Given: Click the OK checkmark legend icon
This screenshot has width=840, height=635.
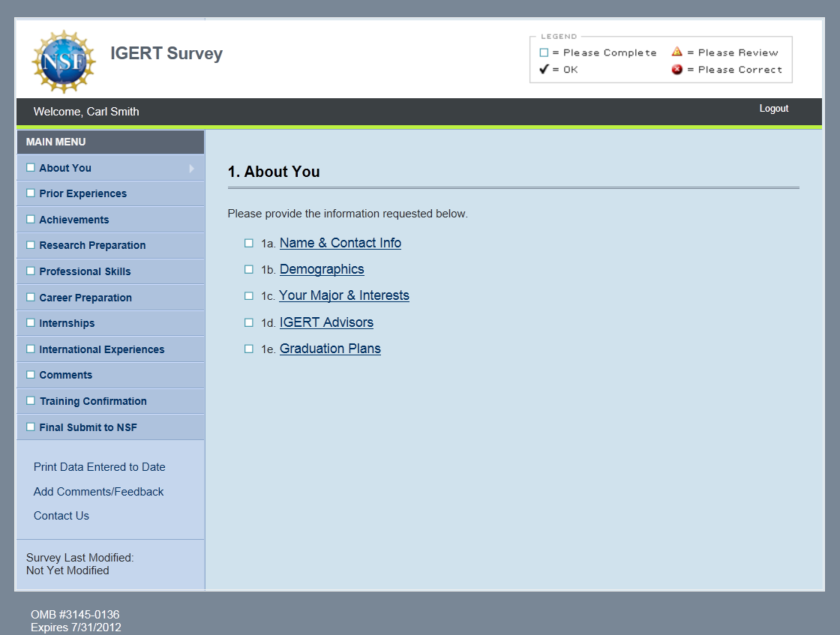Looking at the screenshot, I should coord(544,70).
